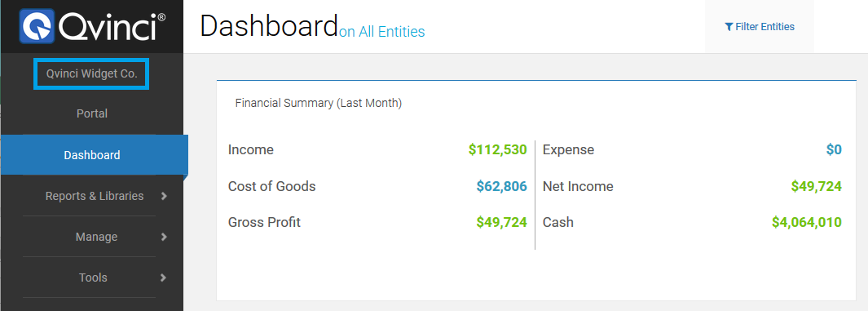
Task: Expand the Manage submenu arrow
Action: click(x=163, y=237)
